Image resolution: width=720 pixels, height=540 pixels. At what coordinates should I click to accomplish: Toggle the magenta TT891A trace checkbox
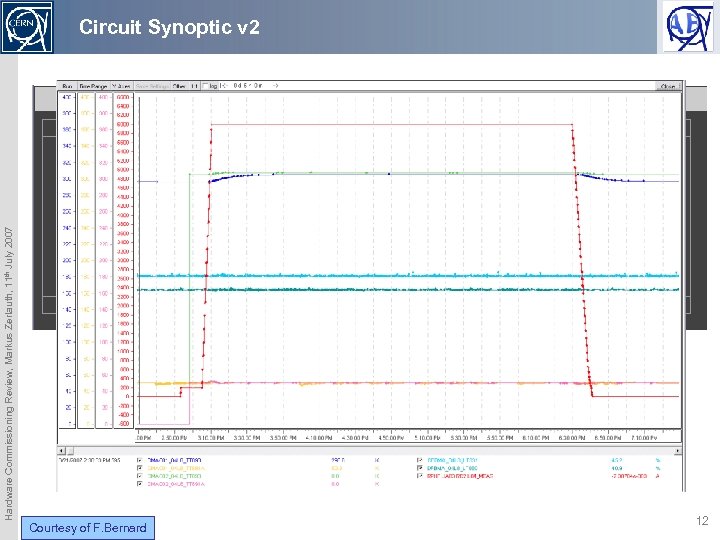tap(140, 484)
